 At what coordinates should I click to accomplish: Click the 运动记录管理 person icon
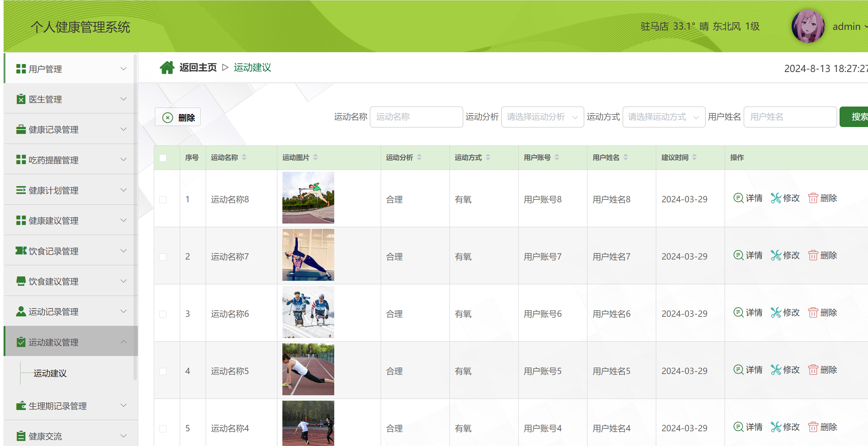tap(21, 311)
